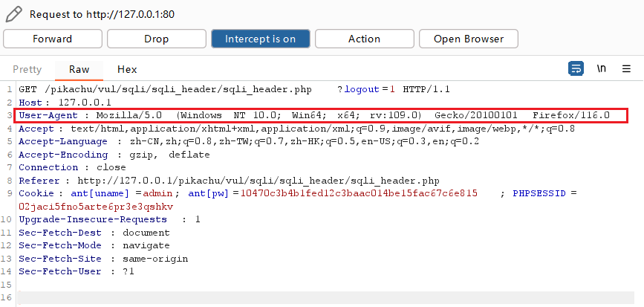The height and width of the screenshot is (307, 644).
Task: Click the Request to http://127.0.0.1:80 title
Action: (x=103, y=14)
